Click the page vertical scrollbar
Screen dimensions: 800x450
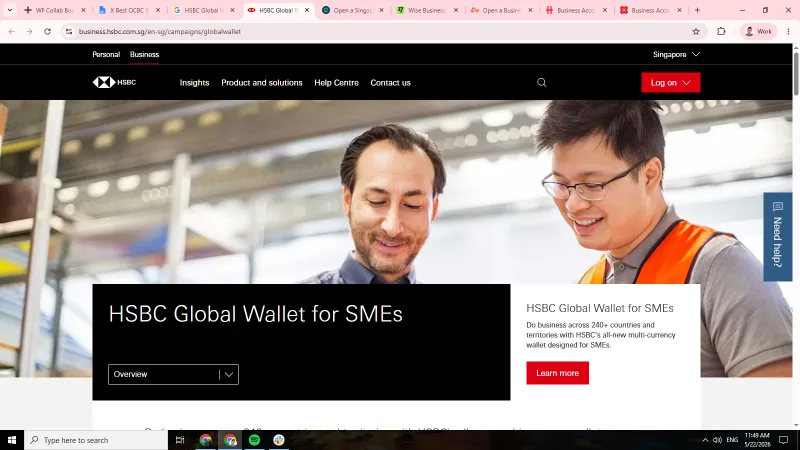(x=795, y=73)
